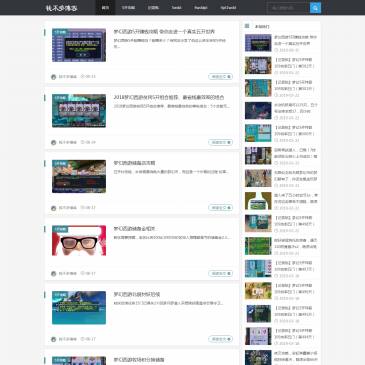
Task: Open the title link of the third article
Action: click(134, 163)
